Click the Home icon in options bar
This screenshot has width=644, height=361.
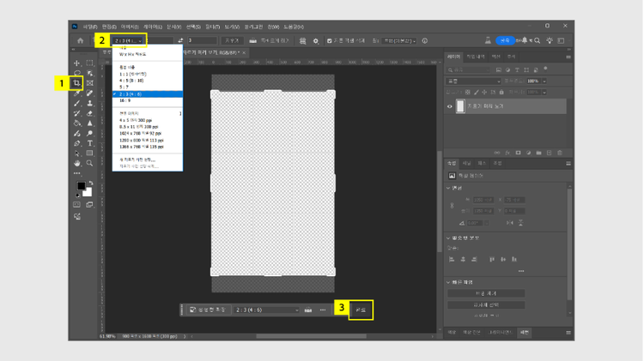tap(81, 40)
